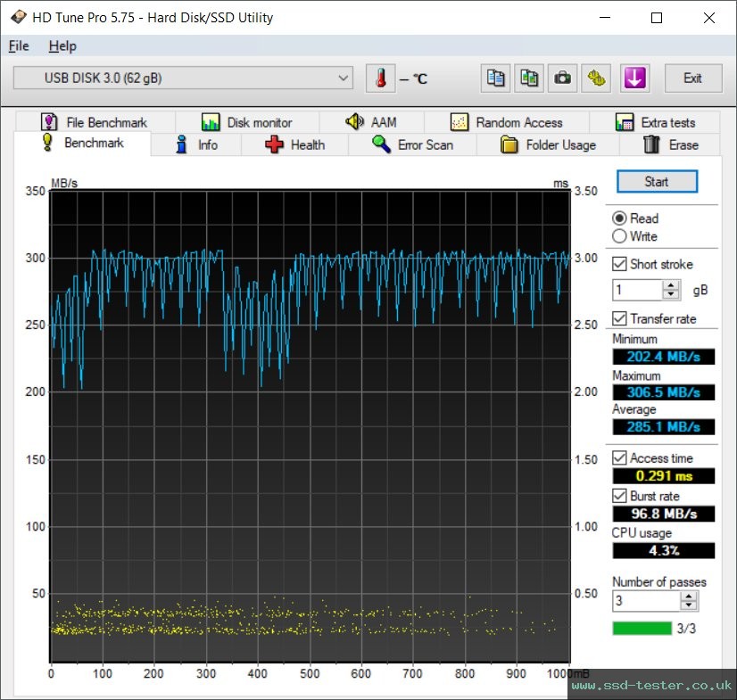The image size is (737, 700).
Task: Select the Read radio button
Action: pos(619,218)
